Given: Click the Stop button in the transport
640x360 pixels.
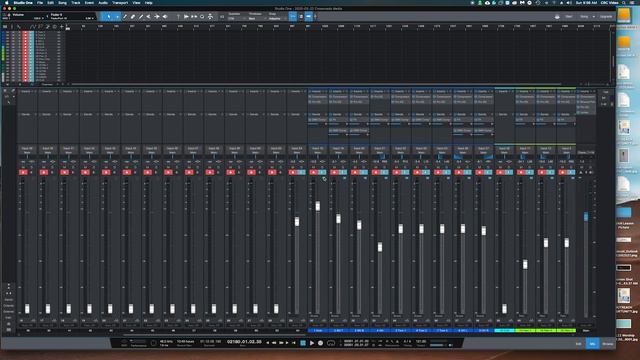Looking at the screenshot, I should pyautogui.click(x=303, y=343).
